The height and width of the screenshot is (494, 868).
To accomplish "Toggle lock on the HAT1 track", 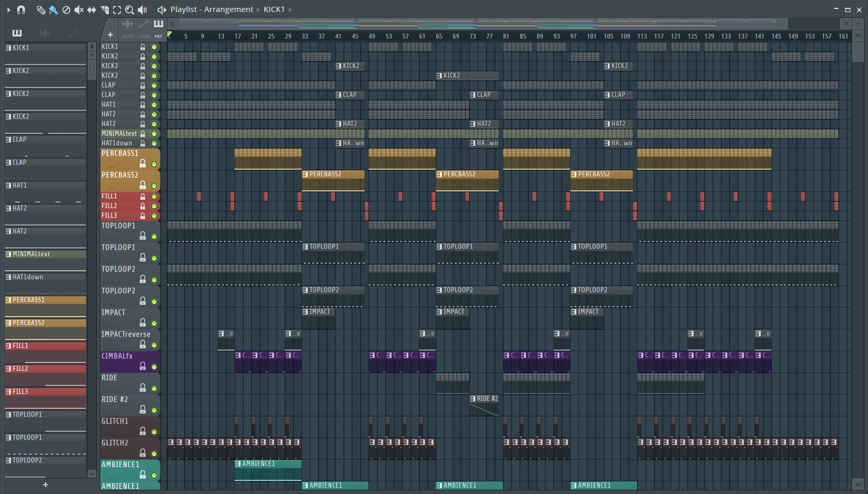I will coord(143,105).
